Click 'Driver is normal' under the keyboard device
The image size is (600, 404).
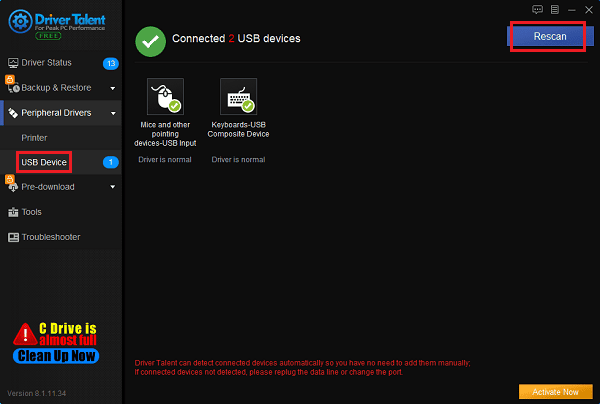238,160
